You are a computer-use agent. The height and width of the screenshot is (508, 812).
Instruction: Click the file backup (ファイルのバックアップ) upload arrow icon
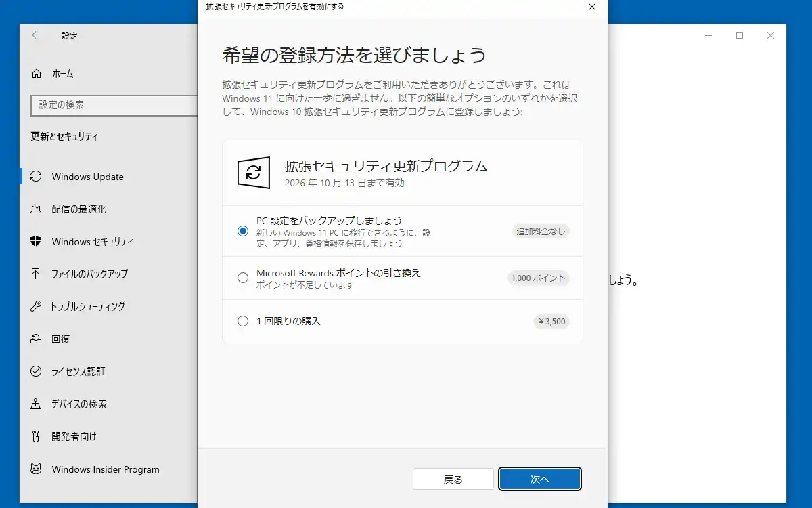37,274
